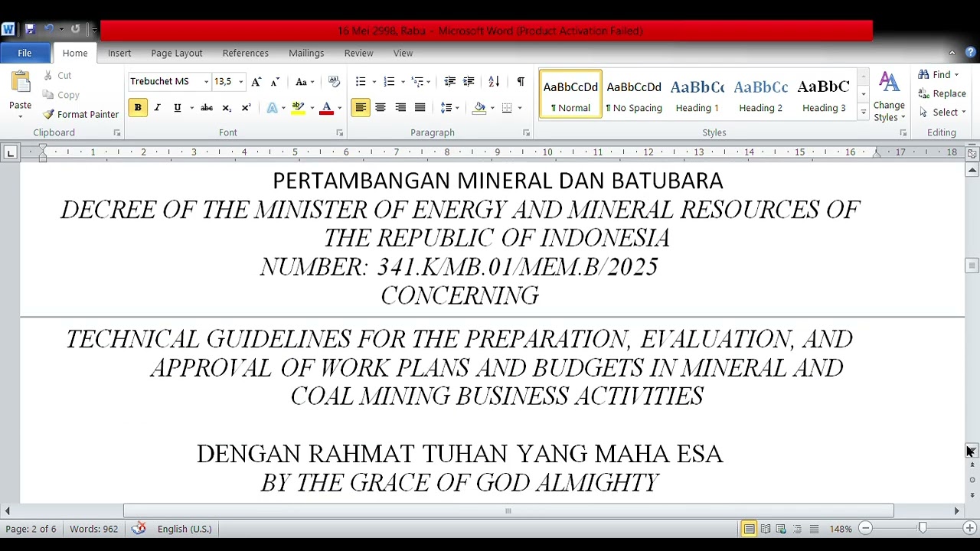Click the Shading paint bucket
This screenshot has width=980, height=551.
coord(479,108)
